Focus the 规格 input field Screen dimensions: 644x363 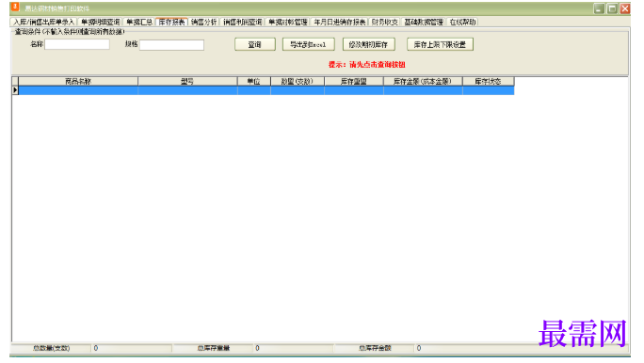[171, 45]
